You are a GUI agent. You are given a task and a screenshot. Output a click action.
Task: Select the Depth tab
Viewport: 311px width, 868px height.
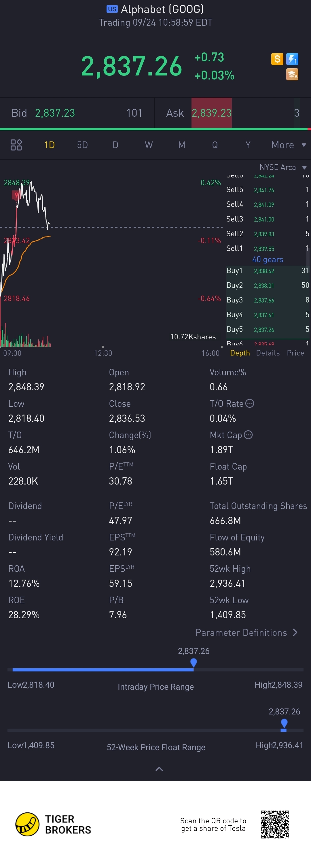[x=240, y=353]
